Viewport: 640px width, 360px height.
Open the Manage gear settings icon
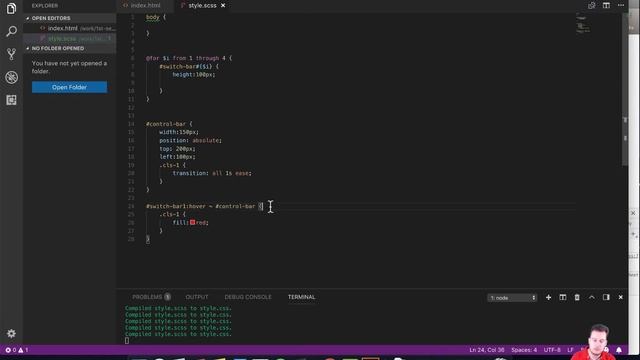point(11,333)
